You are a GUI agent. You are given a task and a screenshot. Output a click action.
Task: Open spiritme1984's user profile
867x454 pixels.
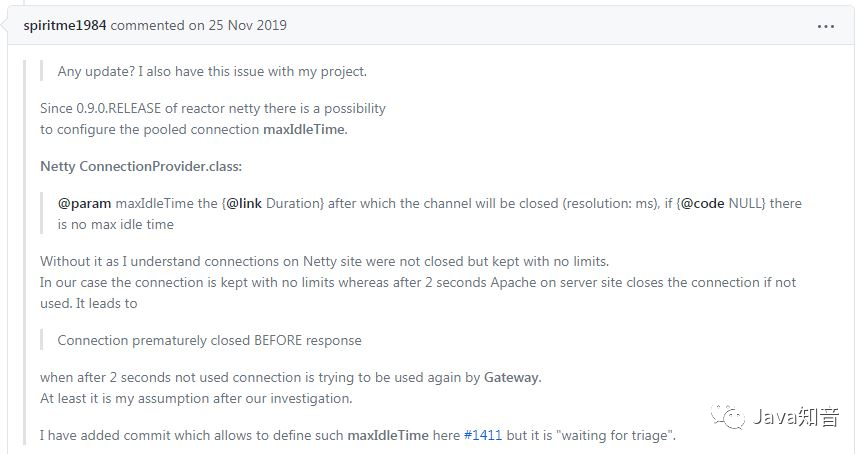click(x=64, y=25)
